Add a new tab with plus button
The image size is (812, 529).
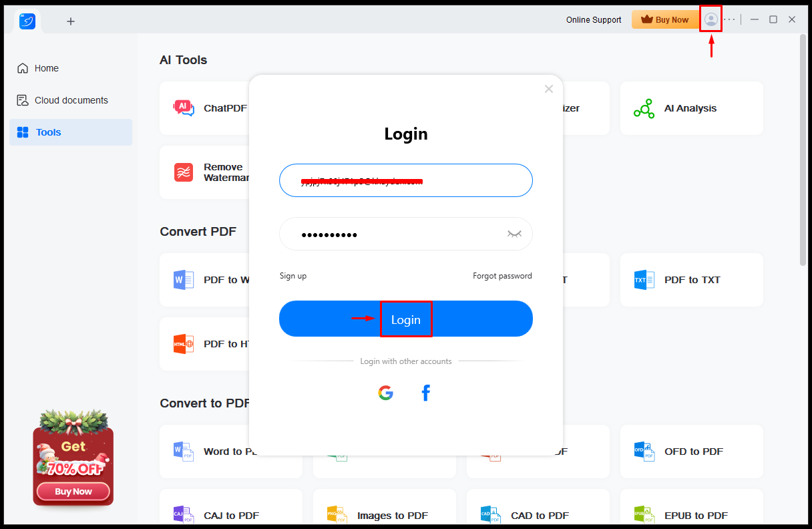coord(71,21)
